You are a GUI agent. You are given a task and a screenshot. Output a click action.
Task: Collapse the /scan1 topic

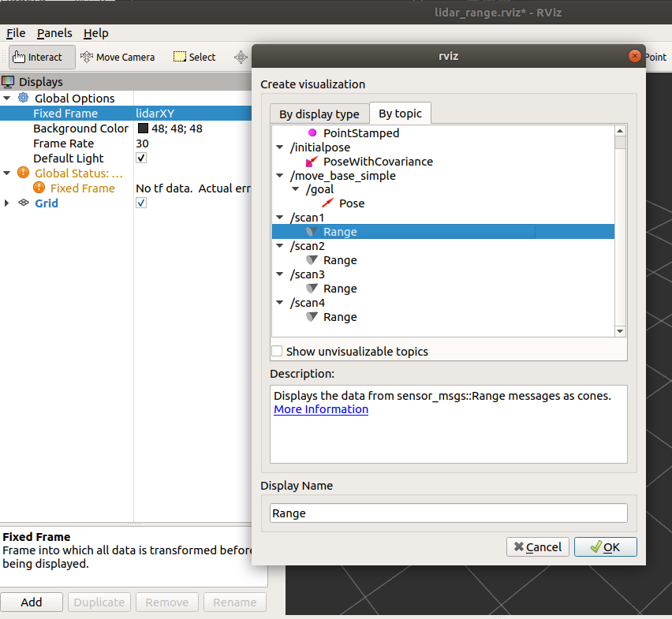280,217
